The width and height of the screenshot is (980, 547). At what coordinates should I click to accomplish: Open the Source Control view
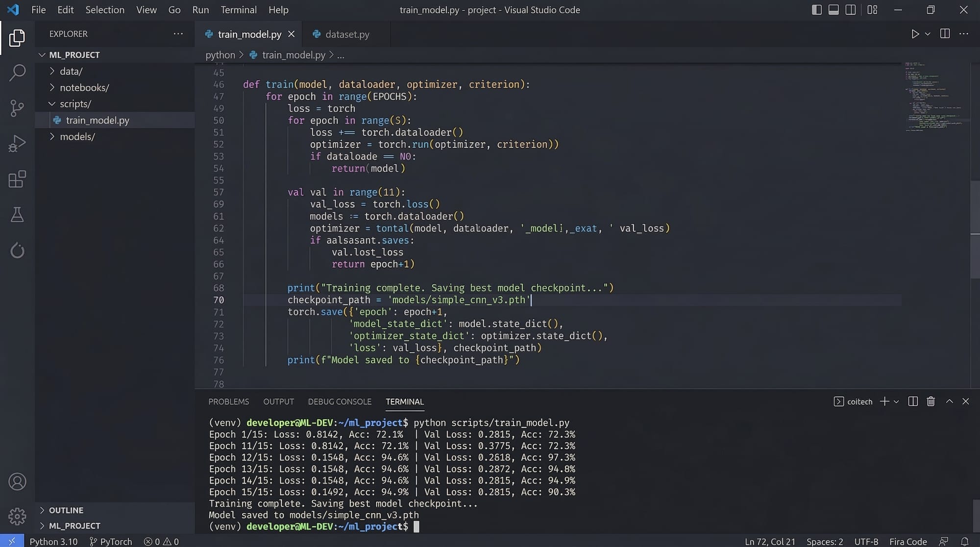point(17,108)
